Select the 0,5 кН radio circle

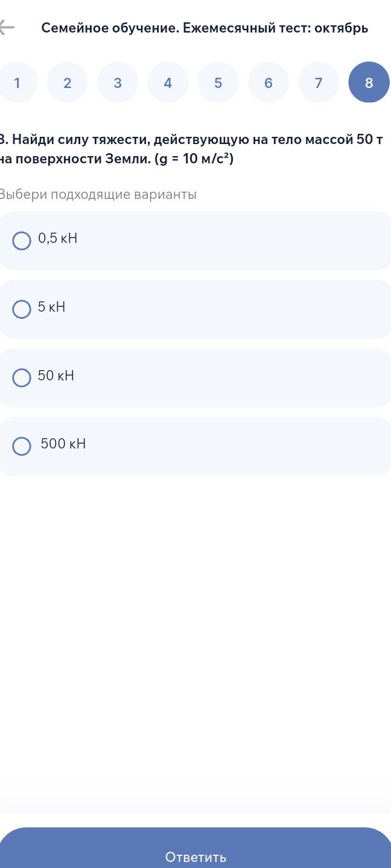coord(22,241)
